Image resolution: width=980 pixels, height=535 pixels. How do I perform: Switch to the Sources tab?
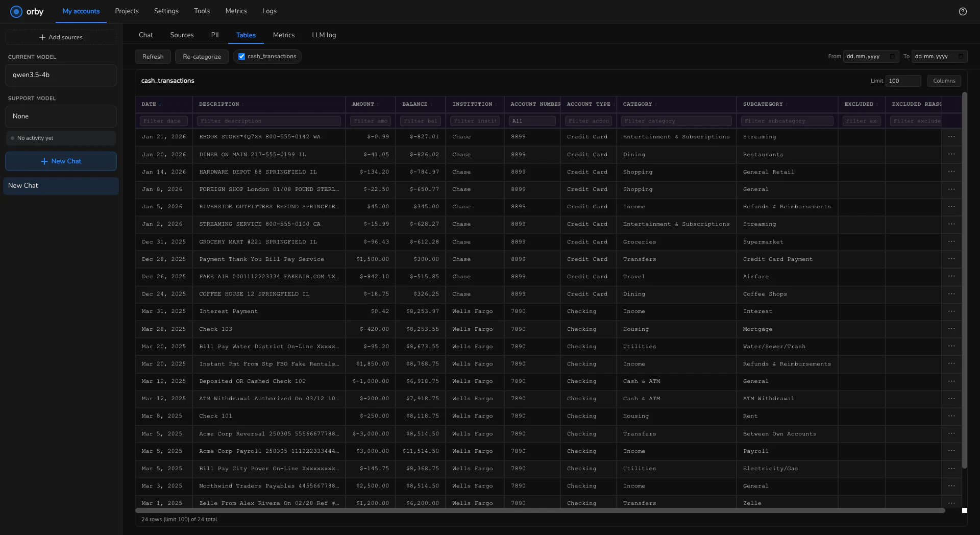point(182,35)
